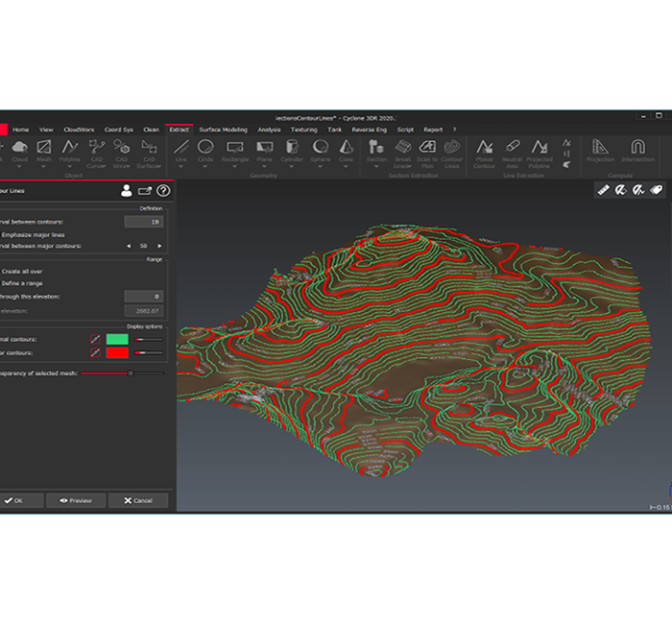Click the interval between contours input field
Image resolution: width=672 pixels, height=624 pixels.
point(144,222)
